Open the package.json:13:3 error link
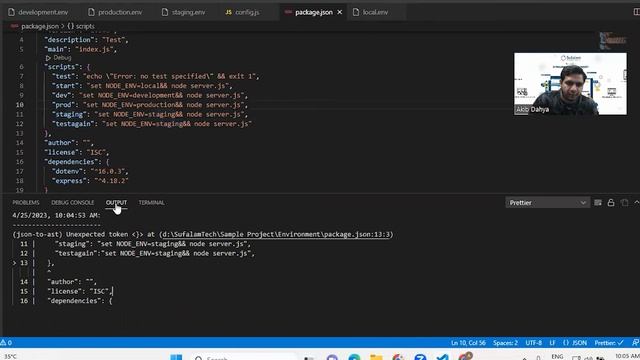This screenshot has width=640, height=360. pos(276,234)
